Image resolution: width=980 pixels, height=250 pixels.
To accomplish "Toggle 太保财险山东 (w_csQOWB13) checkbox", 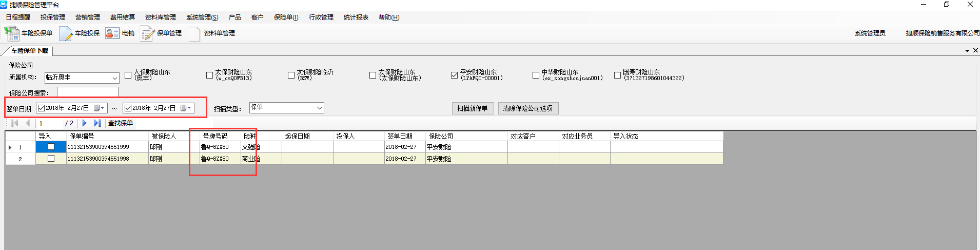I will point(209,75).
